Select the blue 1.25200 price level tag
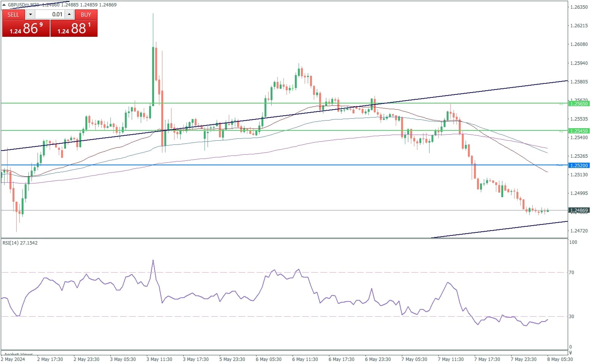 coord(579,165)
